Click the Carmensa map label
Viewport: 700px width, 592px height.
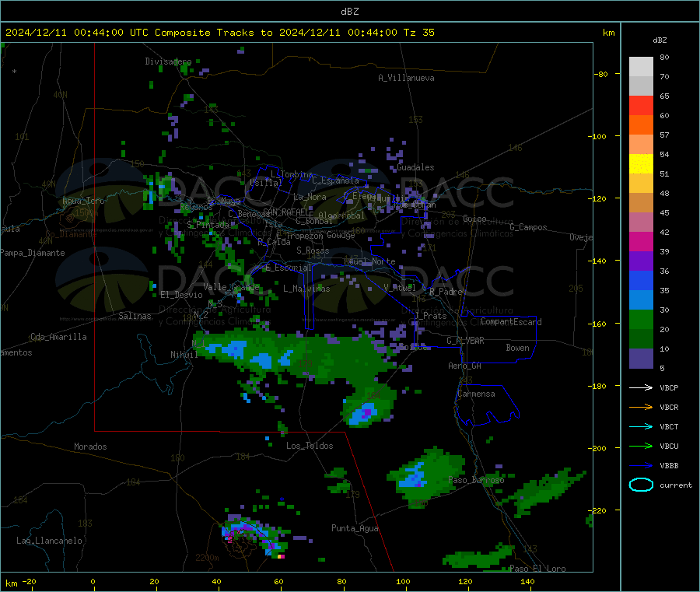476,394
